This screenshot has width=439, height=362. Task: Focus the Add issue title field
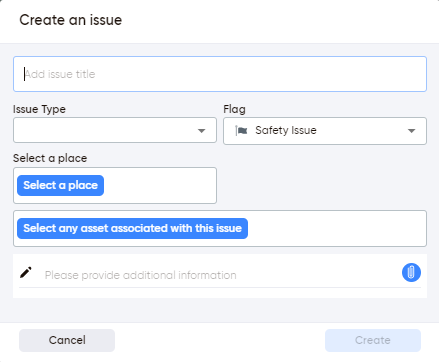click(220, 74)
